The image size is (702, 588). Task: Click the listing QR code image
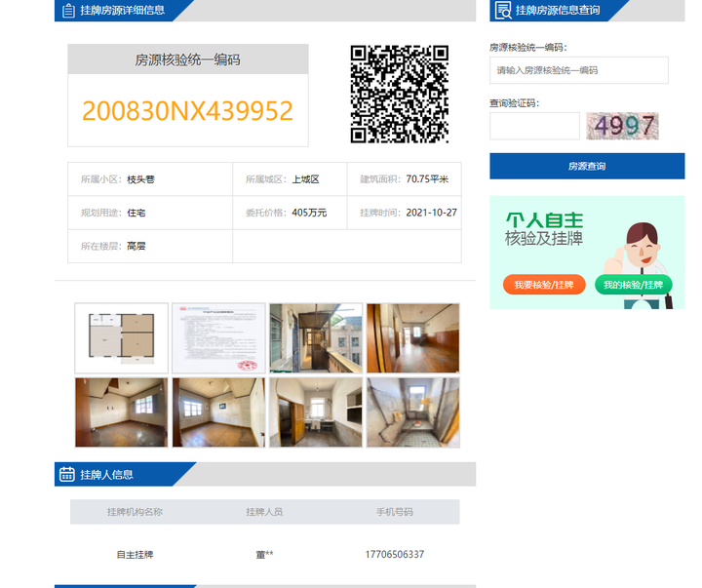tap(399, 95)
